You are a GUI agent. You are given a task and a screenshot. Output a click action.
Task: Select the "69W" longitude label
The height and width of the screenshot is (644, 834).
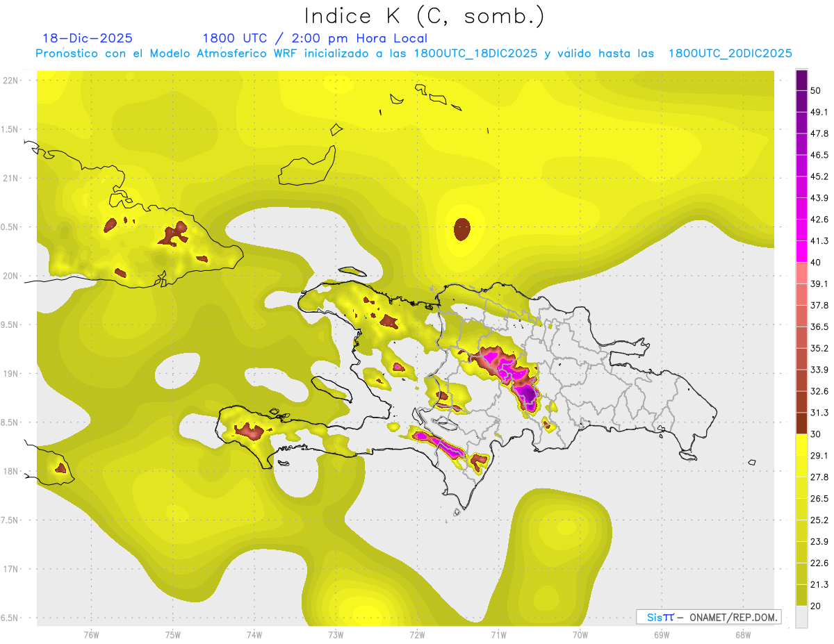(662, 635)
